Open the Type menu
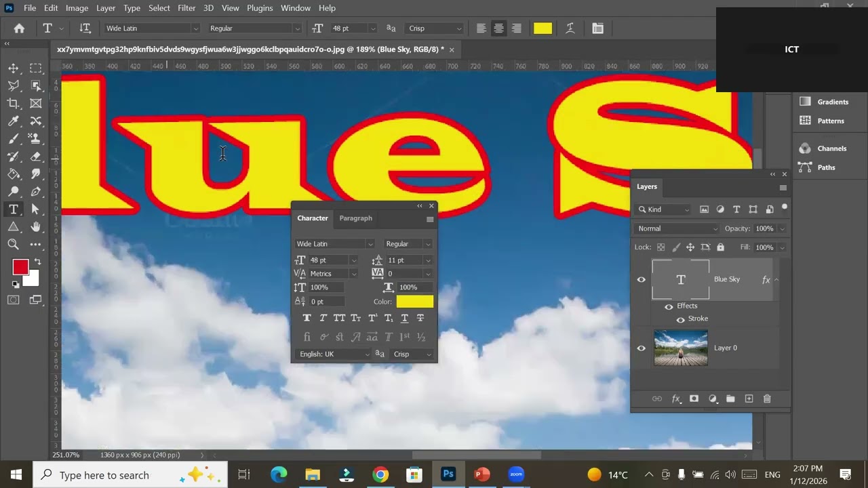This screenshot has height=488, width=868. tap(132, 8)
